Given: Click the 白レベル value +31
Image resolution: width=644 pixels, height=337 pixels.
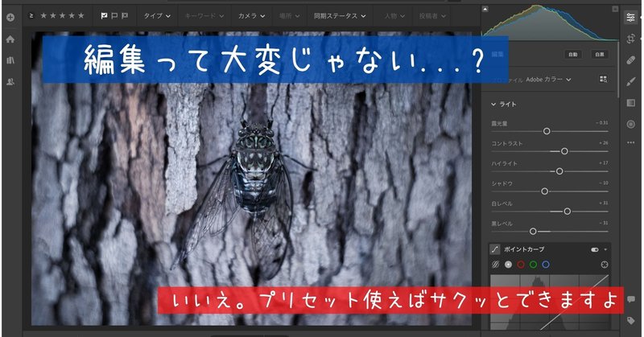Looking at the screenshot, I should tap(603, 203).
